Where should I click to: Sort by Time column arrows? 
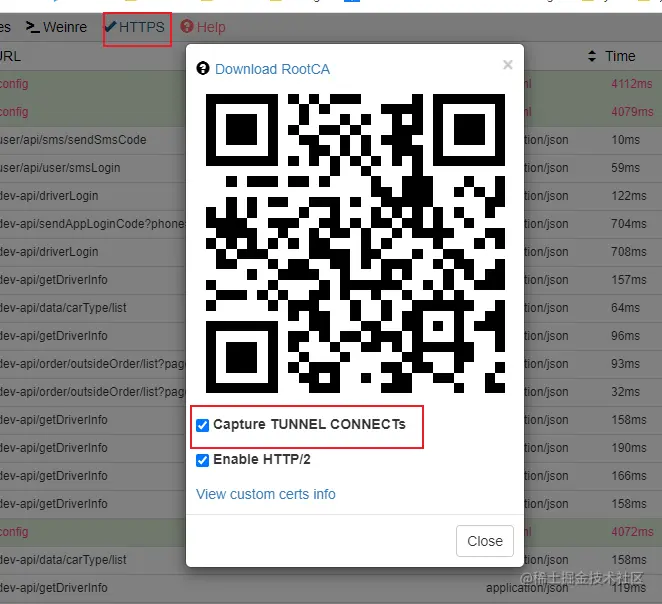[x=592, y=56]
